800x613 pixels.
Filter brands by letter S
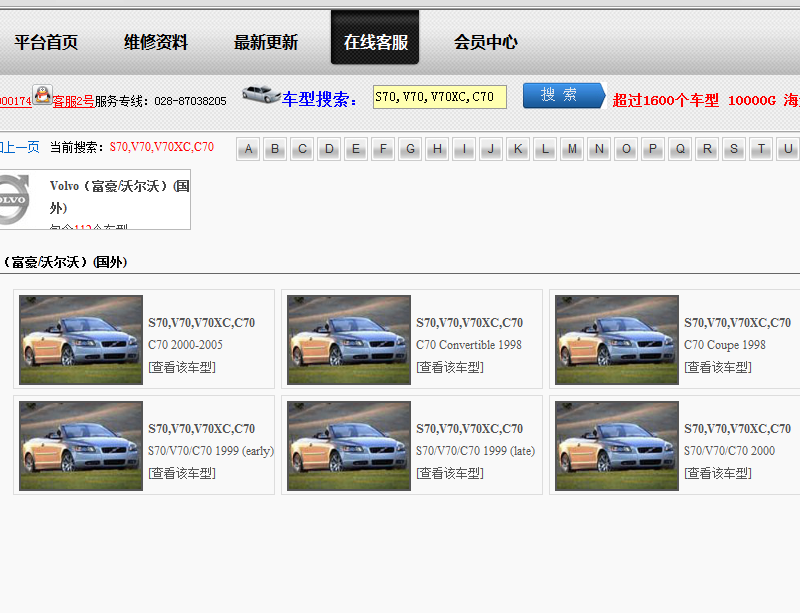pos(734,149)
